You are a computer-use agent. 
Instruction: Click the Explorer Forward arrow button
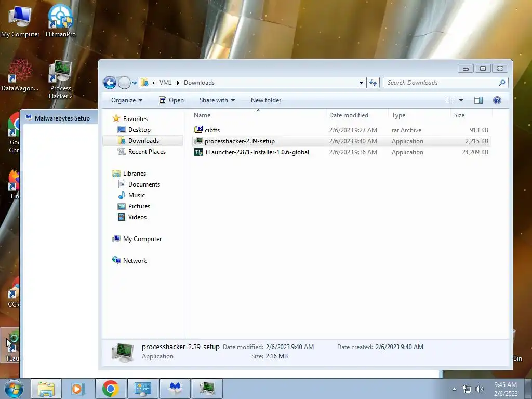[x=124, y=83]
